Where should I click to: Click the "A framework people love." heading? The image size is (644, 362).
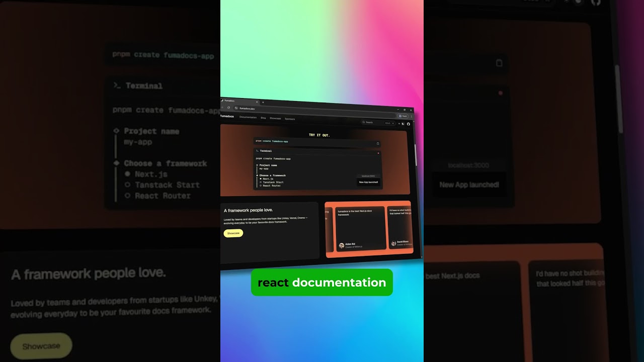point(248,210)
